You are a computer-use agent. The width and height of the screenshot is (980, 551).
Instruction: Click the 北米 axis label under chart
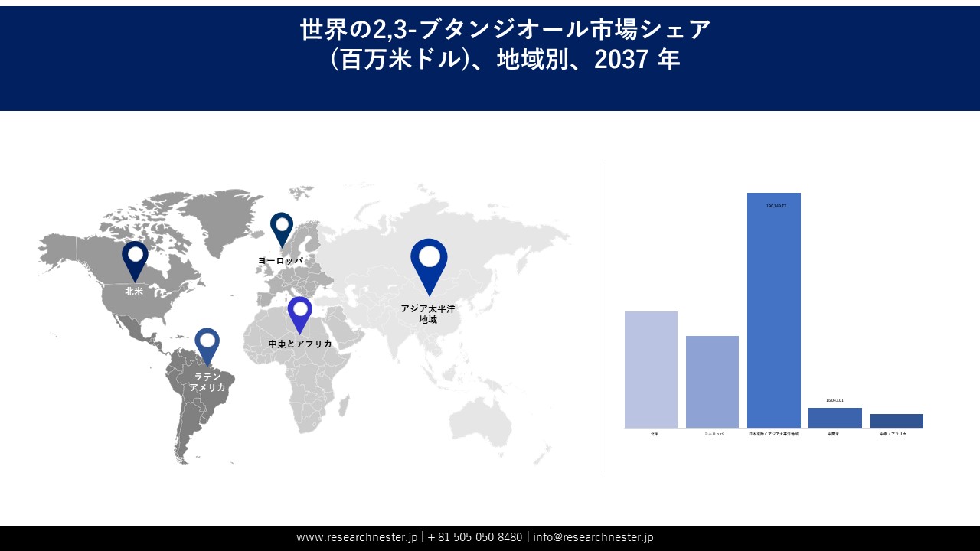(x=654, y=434)
